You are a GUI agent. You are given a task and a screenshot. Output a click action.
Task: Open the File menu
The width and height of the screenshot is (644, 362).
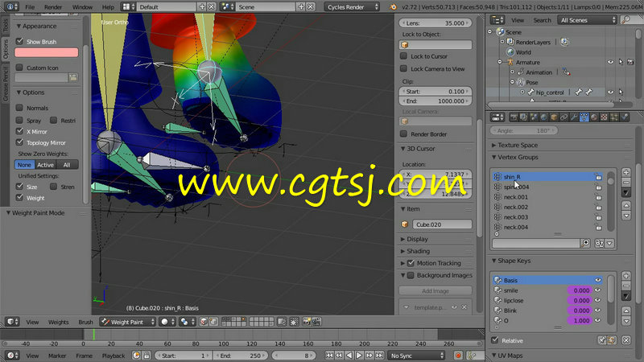tap(30, 7)
